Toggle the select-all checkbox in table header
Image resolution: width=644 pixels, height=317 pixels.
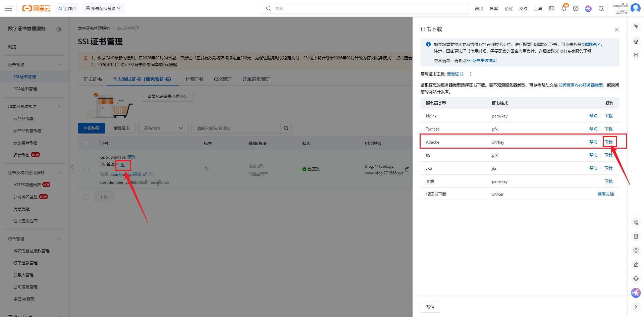[86, 143]
